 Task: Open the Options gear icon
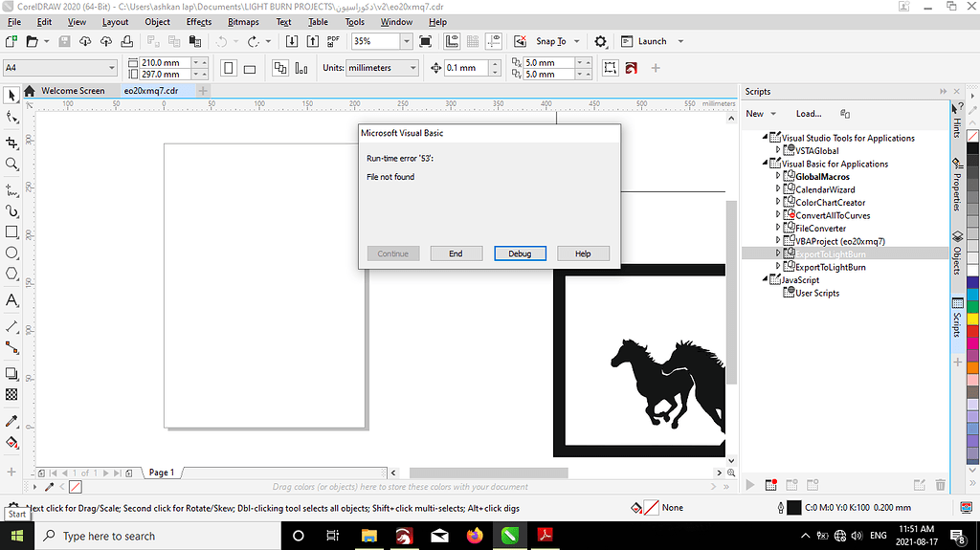[x=601, y=41]
